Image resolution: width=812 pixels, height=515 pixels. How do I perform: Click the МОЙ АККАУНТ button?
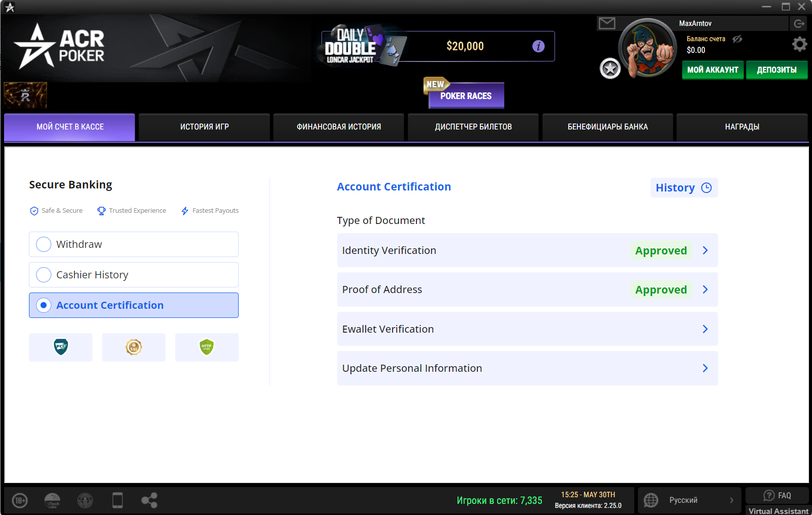(713, 70)
